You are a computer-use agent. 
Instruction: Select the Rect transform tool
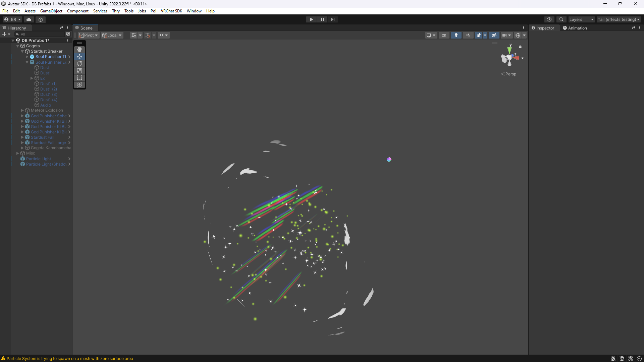(x=79, y=78)
